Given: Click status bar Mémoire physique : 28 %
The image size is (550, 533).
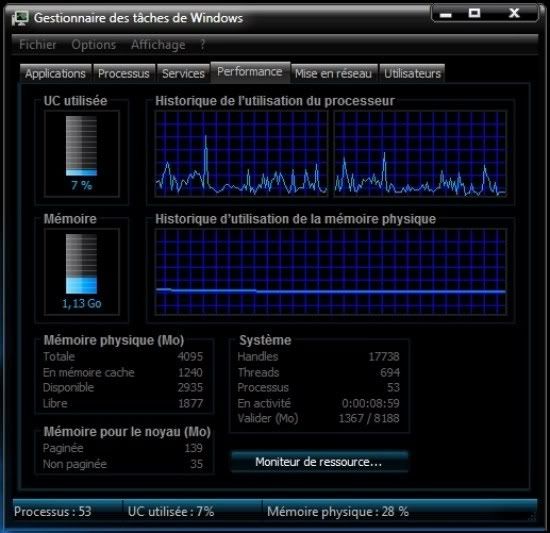Looking at the screenshot, I should (338, 512).
